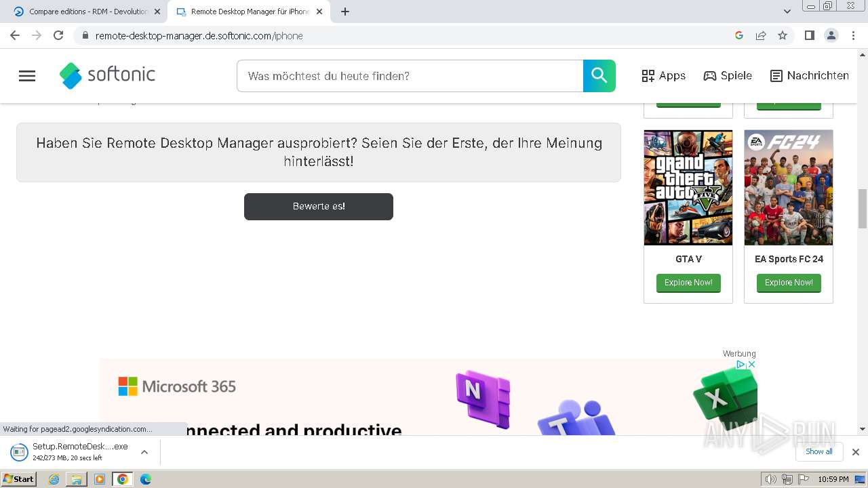Focus the 'Was möchtest du heute finden?' search box
868x488 pixels.
(410, 76)
